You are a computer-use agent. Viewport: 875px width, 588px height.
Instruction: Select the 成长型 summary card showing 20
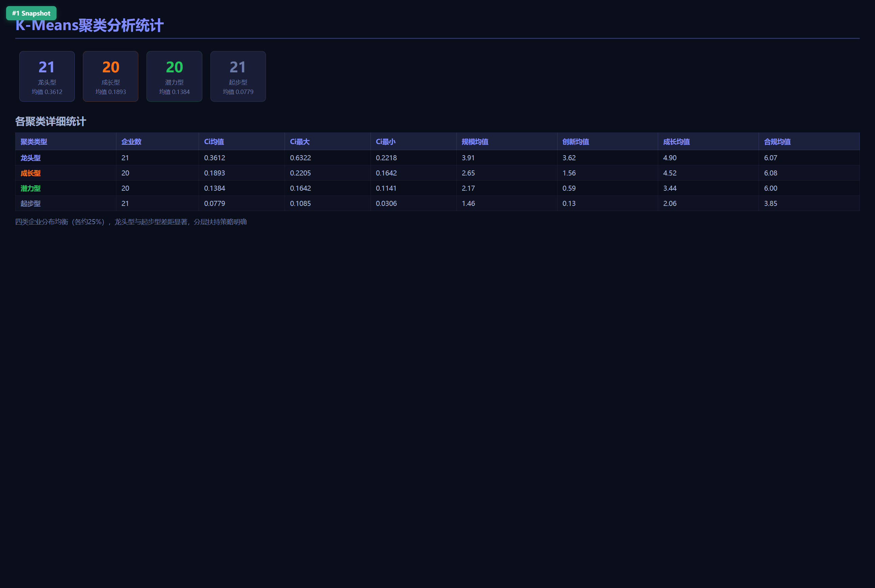coord(111,76)
